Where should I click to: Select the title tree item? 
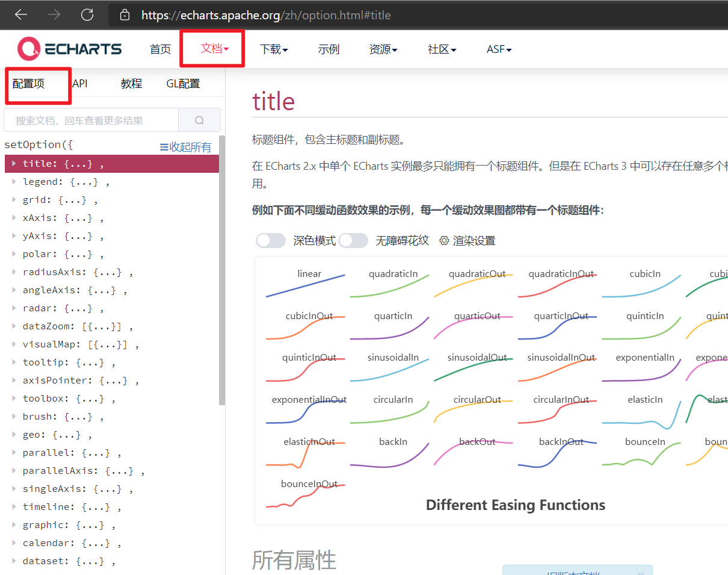pyautogui.click(x=112, y=163)
